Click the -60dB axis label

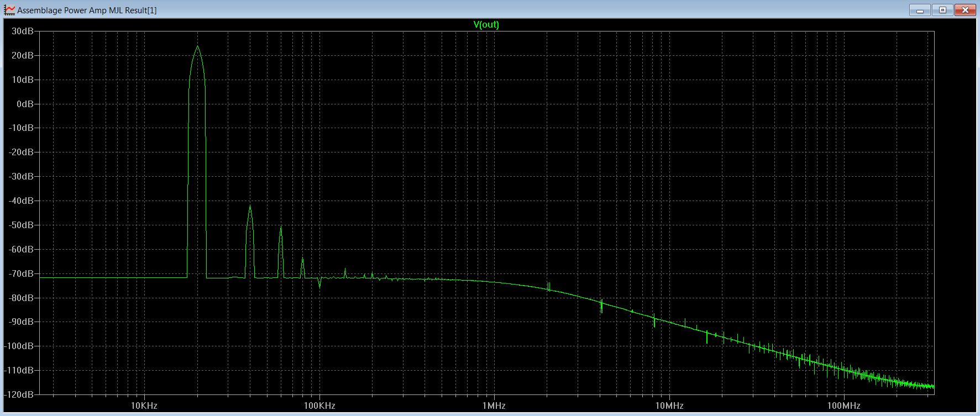click(21, 250)
